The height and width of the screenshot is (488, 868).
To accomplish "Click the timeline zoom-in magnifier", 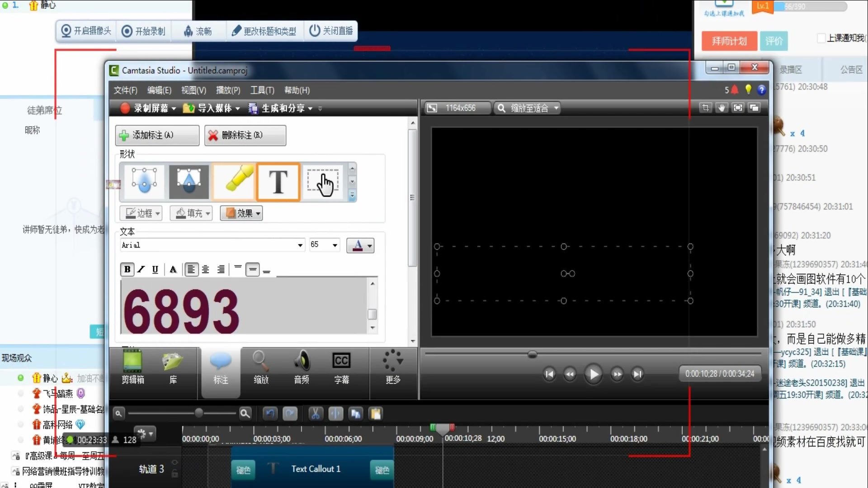I will pos(245,413).
